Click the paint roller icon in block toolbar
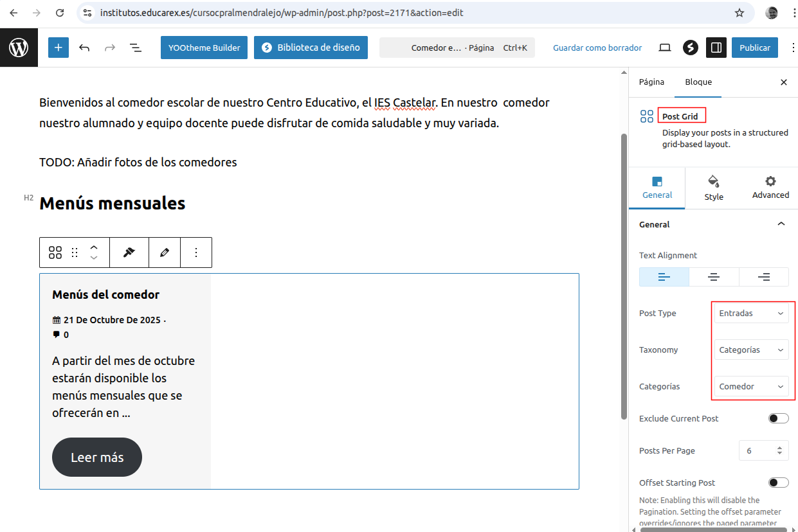This screenshot has height=532, width=798. [129, 253]
